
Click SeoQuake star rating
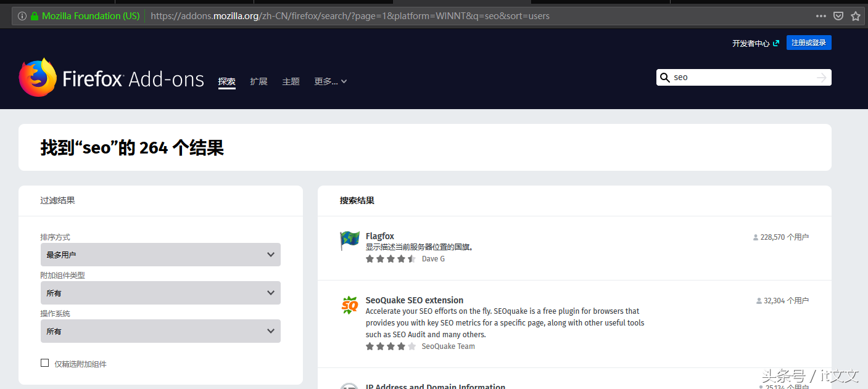[391, 346]
